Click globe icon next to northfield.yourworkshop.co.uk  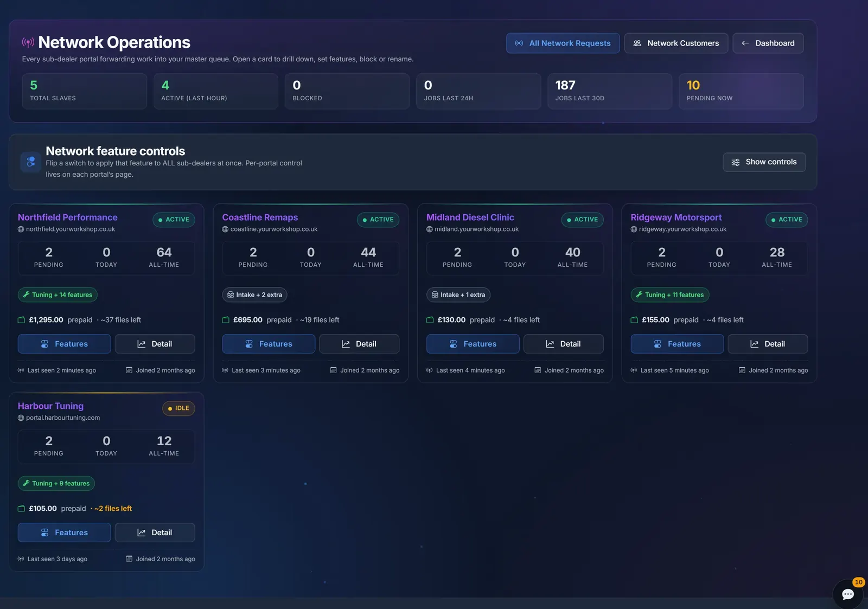tap(21, 229)
